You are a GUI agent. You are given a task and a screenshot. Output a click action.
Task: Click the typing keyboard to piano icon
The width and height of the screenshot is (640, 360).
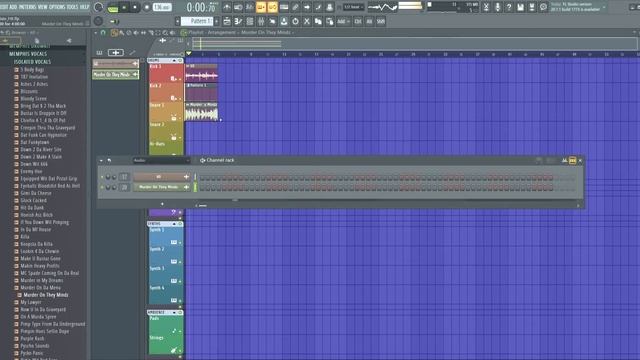coord(284,7)
